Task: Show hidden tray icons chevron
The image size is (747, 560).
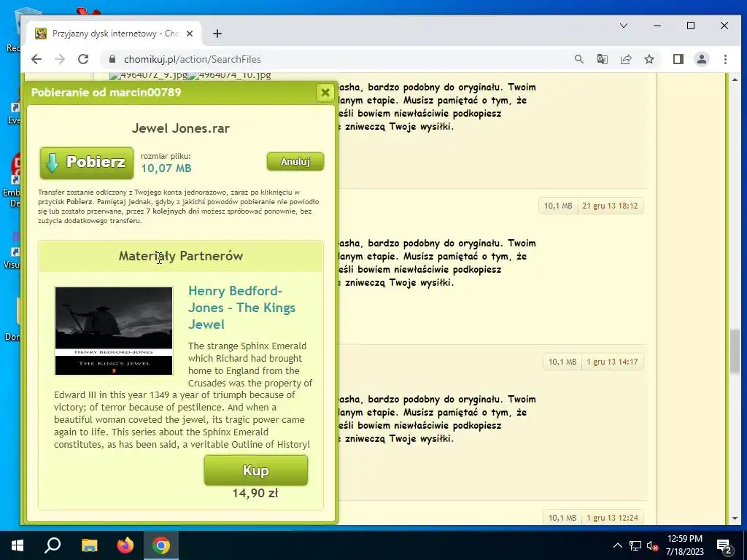Action: 617,545
